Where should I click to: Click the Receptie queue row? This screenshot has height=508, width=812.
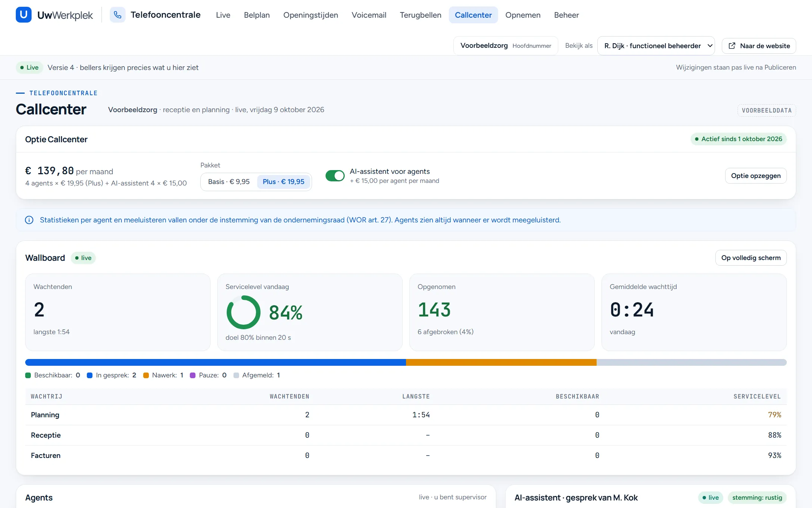point(406,435)
